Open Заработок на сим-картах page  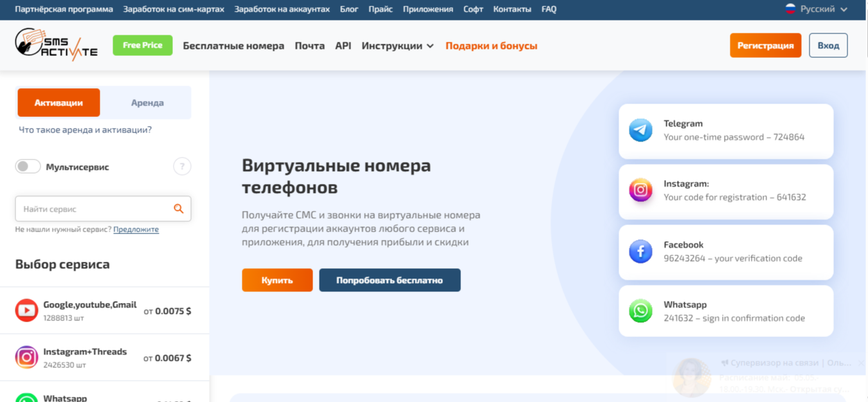pos(174,9)
